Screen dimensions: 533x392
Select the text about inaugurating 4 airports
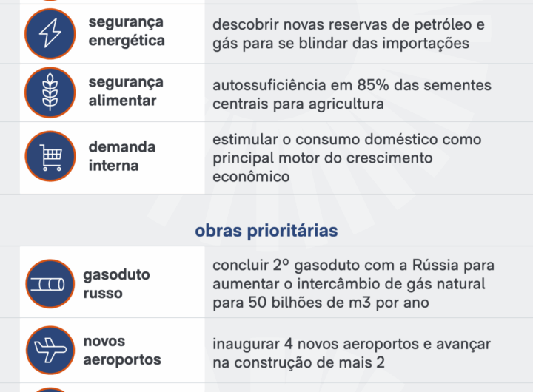point(351,354)
